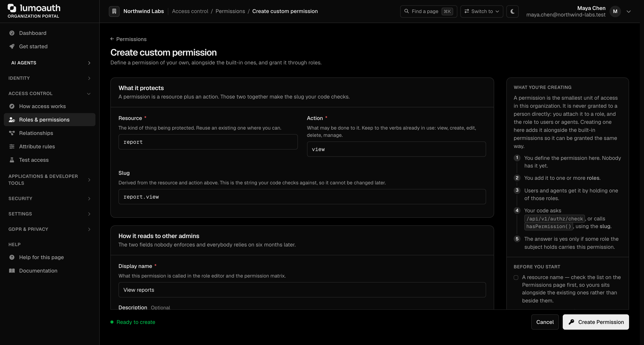644x345 pixels.
Task: Click the Switch to arrows icon
Action: pyautogui.click(x=467, y=11)
